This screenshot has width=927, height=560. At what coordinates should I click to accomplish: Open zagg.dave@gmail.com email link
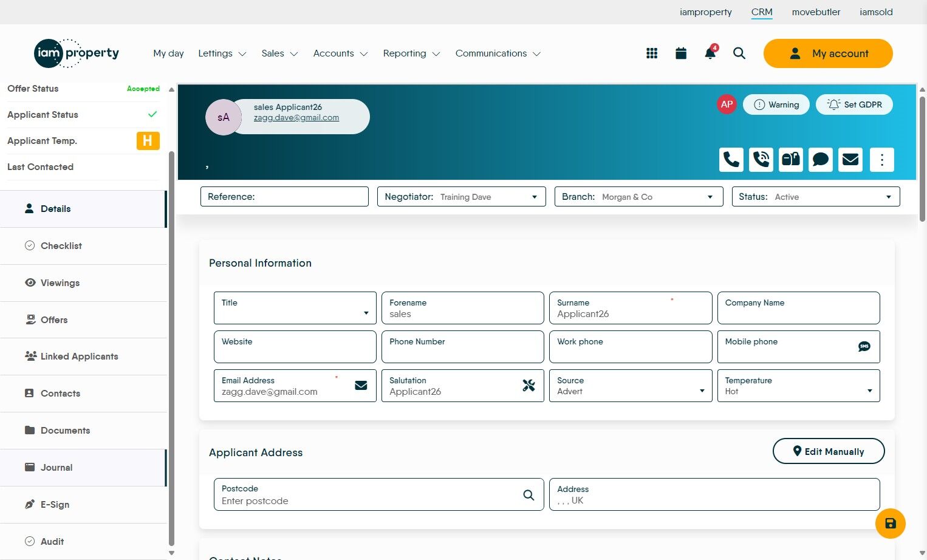(296, 117)
